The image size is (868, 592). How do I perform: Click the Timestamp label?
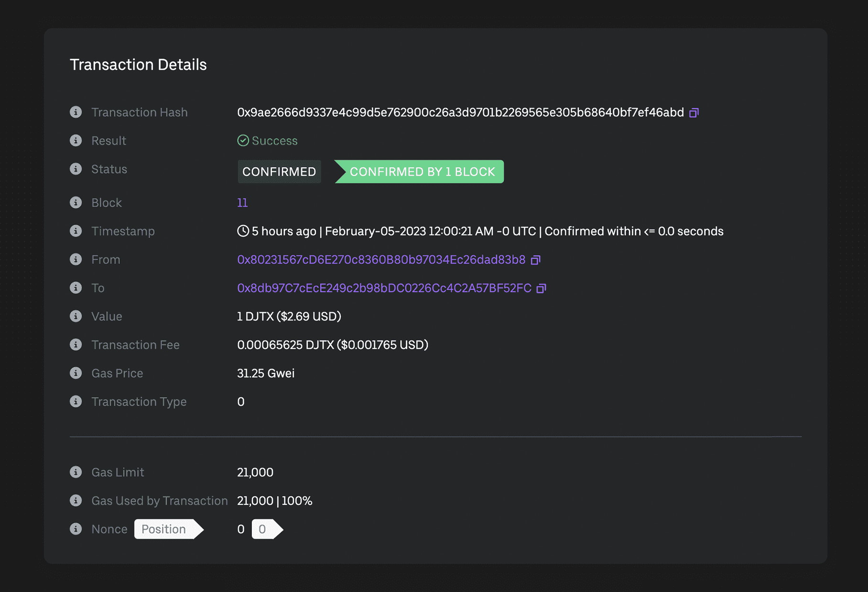pos(123,231)
